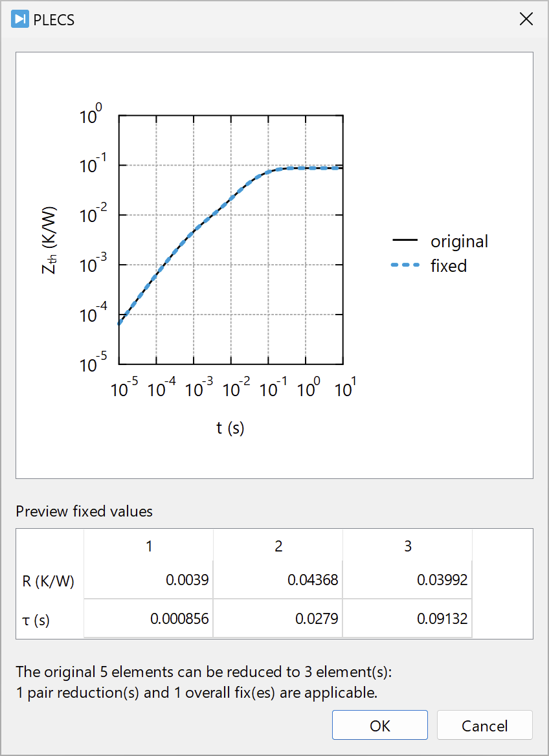
Task: Close the PLECS dialog window
Action: (x=526, y=19)
